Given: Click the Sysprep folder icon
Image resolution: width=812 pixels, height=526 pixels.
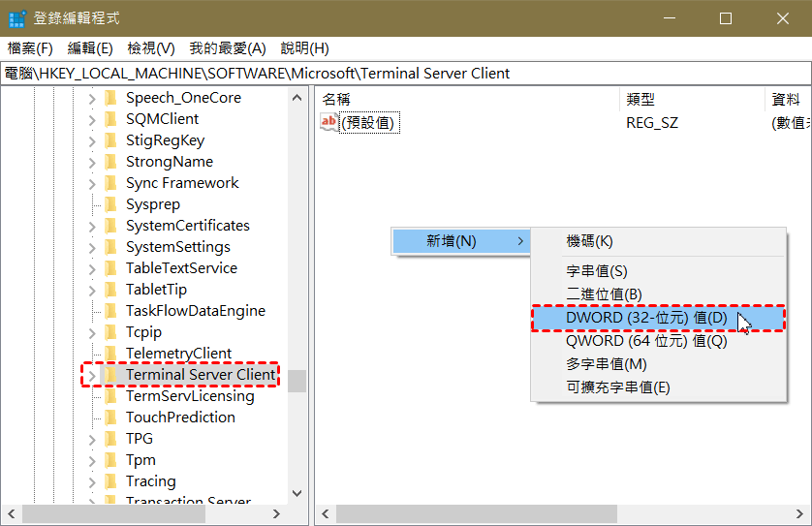Looking at the screenshot, I should 110,204.
